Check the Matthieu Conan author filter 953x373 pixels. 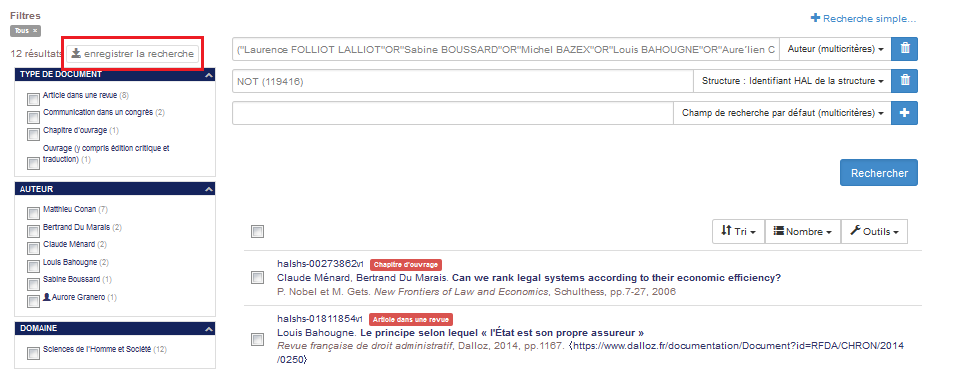tap(34, 213)
